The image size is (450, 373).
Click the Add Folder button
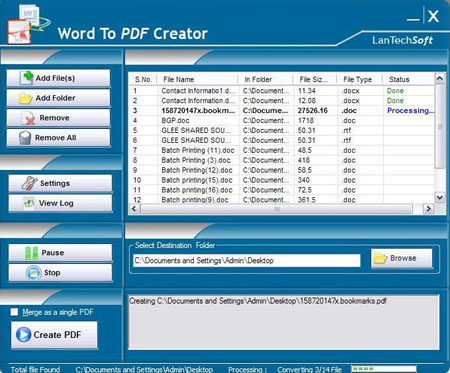tap(58, 98)
